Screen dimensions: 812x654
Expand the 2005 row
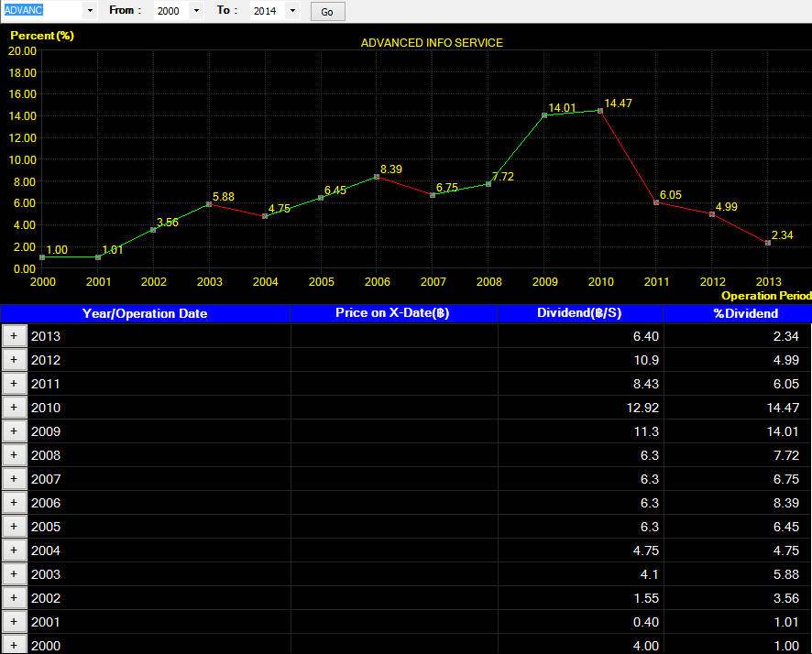coord(14,526)
